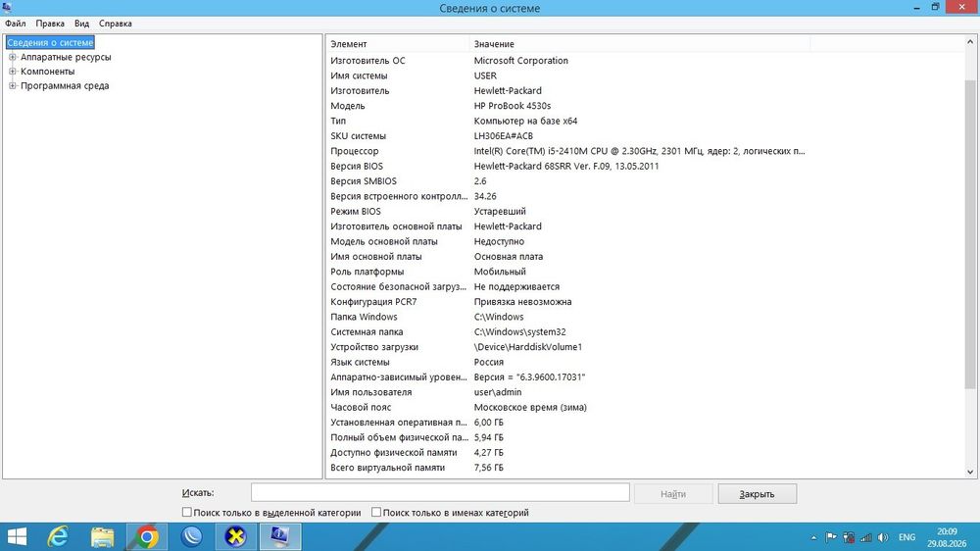Click the Найти button
The height and width of the screenshot is (551, 980).
(x=673, y=493)
